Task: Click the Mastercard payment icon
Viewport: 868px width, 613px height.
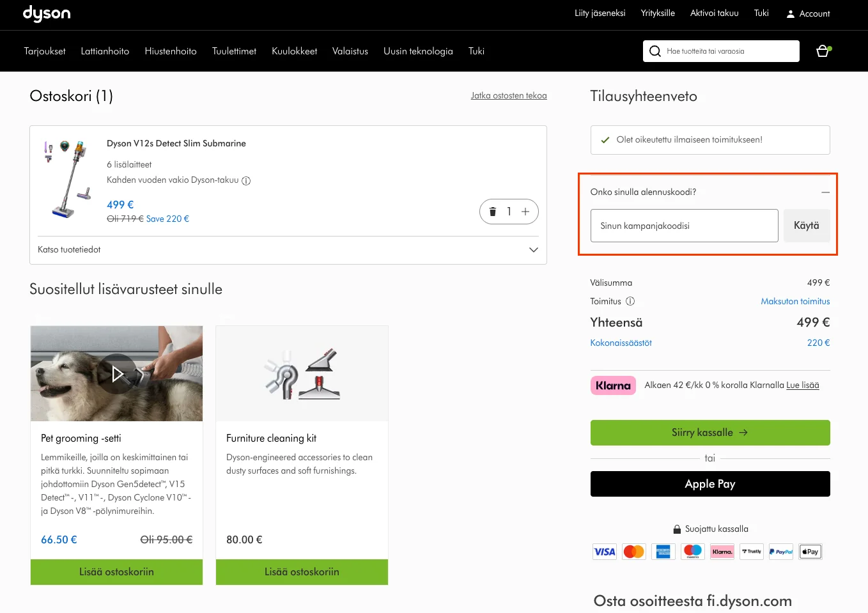Action: tap(634, 552)
